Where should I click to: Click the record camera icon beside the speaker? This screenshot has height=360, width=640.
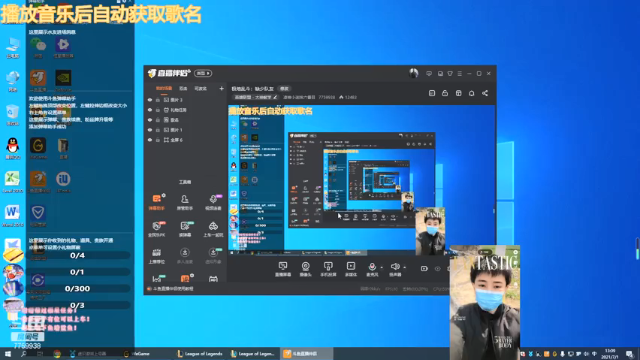pyautogui.click(x=424, y=269)
